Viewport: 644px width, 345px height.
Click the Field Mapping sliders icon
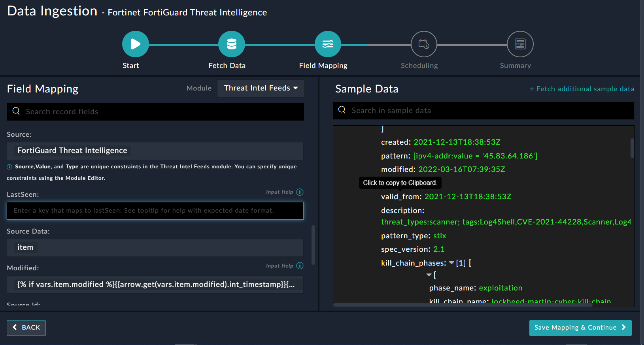tap(328, 44)
